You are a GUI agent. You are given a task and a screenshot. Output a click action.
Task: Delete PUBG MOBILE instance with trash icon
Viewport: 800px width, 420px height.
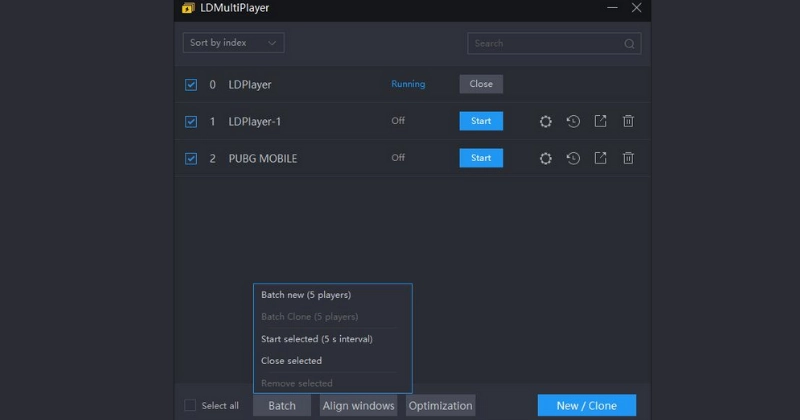(628, 158)
